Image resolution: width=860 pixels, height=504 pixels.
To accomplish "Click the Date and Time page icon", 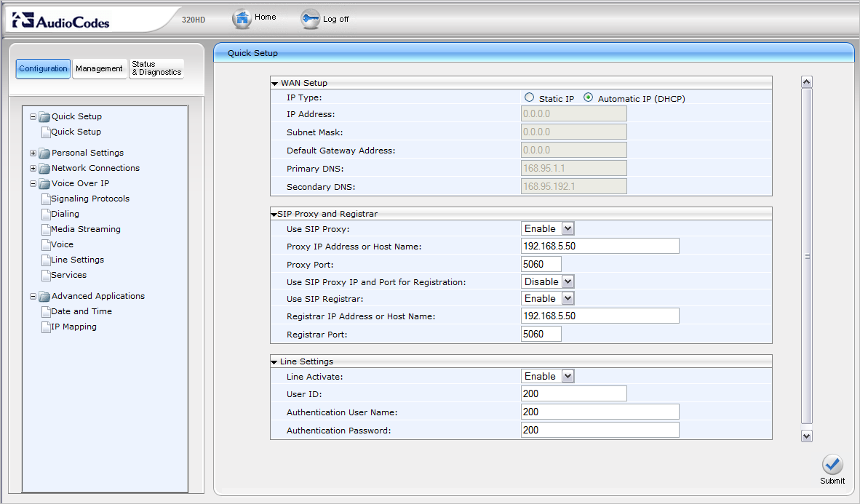I will [45, 311].
